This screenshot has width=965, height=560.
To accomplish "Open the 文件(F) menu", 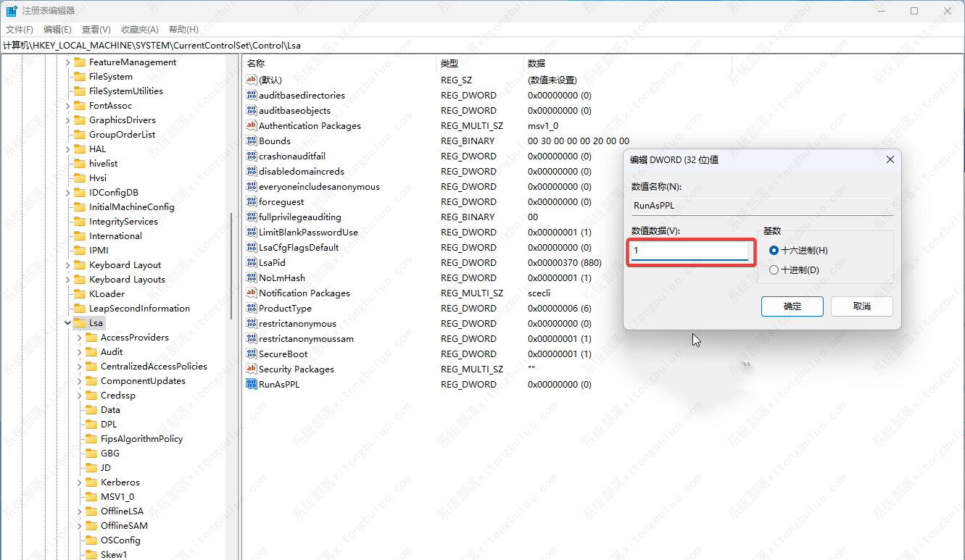I will pos(20,30).
